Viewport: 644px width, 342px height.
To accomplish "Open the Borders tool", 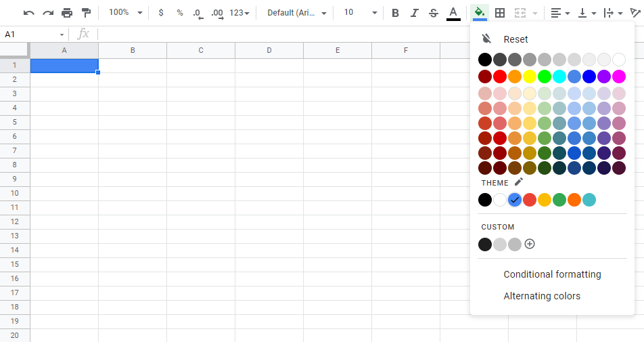I will (500, 13).
